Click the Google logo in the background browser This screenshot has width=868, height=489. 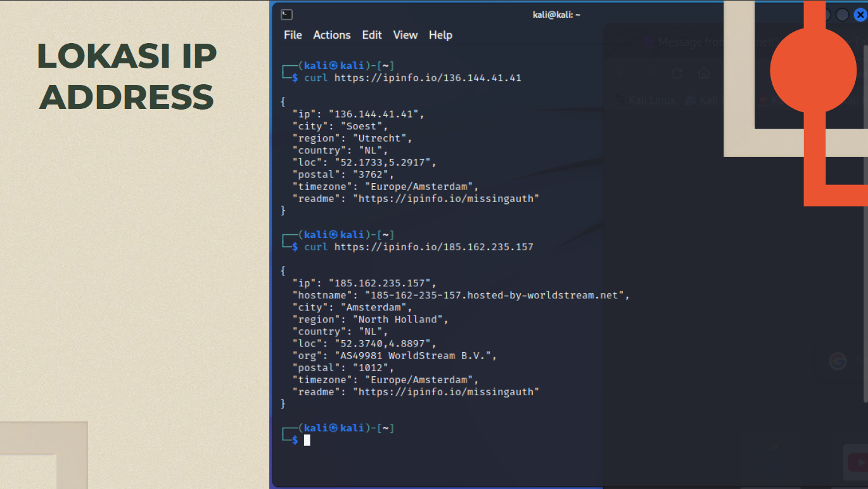pyautogui.click(x=838, y=361)
